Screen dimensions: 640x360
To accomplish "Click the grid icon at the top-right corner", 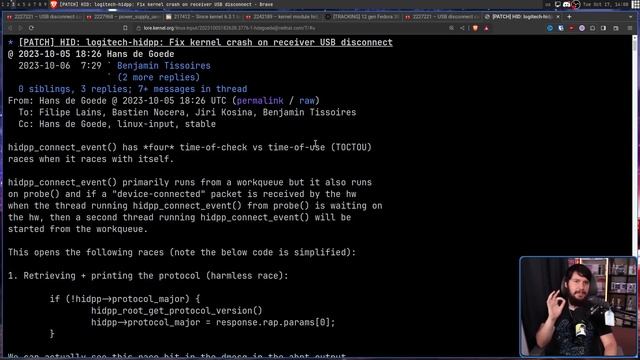I will pos(636,4).
